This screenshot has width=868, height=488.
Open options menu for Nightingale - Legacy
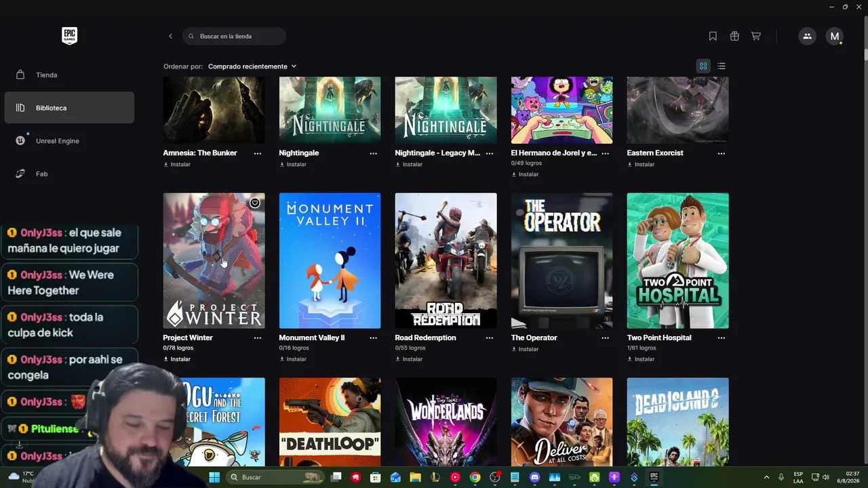coord(490,153)
